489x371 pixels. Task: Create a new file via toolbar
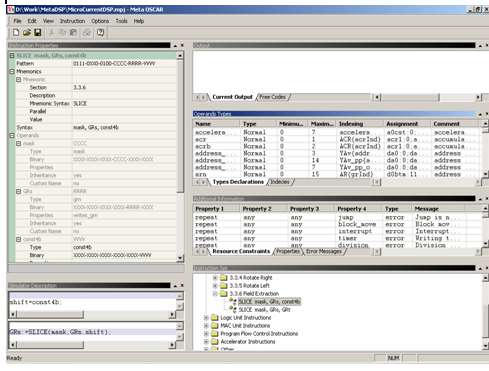coord(16,33)
